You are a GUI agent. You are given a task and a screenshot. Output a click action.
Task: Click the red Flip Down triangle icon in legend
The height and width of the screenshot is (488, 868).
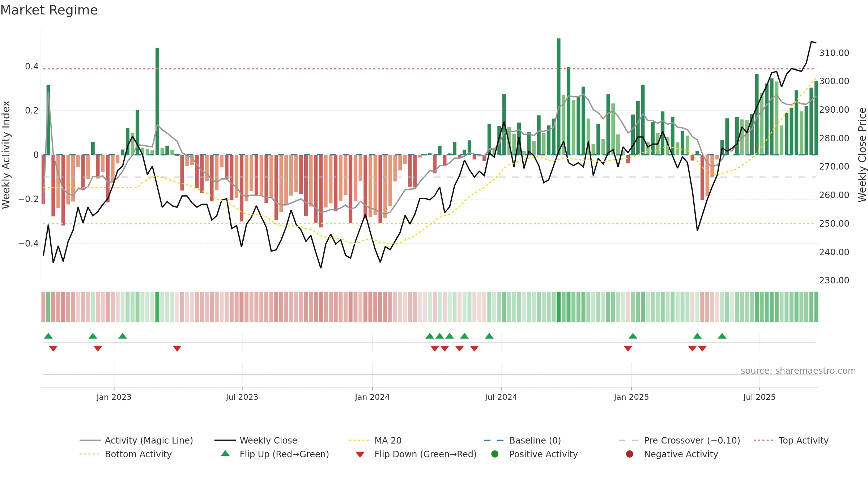pyautogui.click(x=360, y=455)
